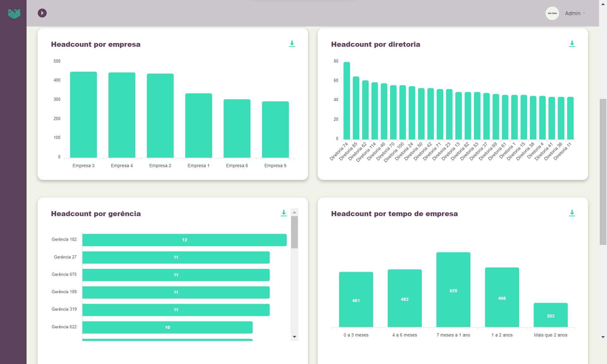Click the Gerência 182 bar showing 12
This screenshot has height=364, width=607.
[x=184, y=240]
